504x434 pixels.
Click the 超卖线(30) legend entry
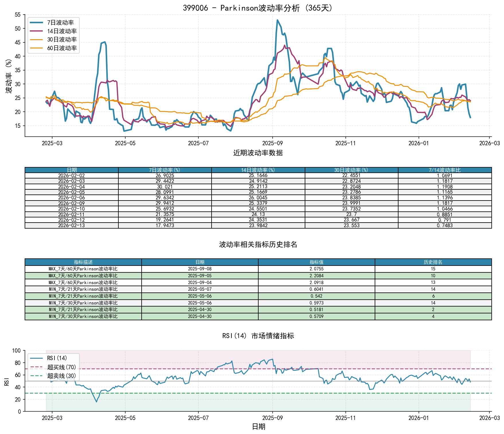[61, 376]
